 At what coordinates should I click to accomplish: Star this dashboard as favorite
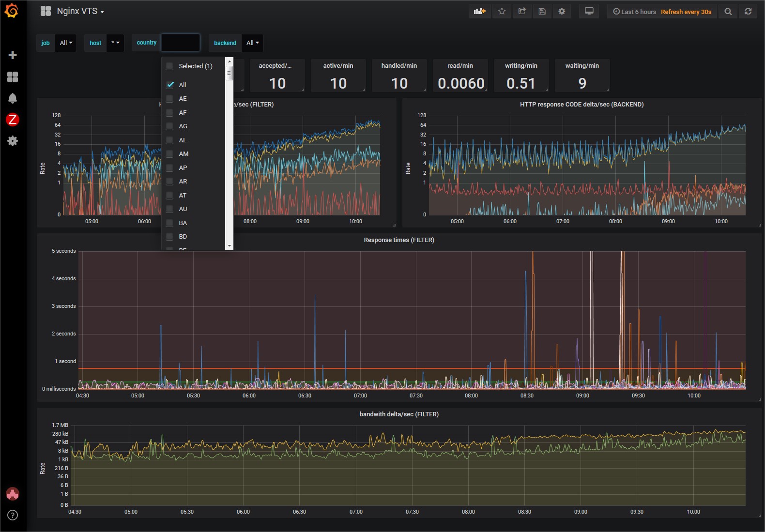pyautogui.click(x=502, y=12)
